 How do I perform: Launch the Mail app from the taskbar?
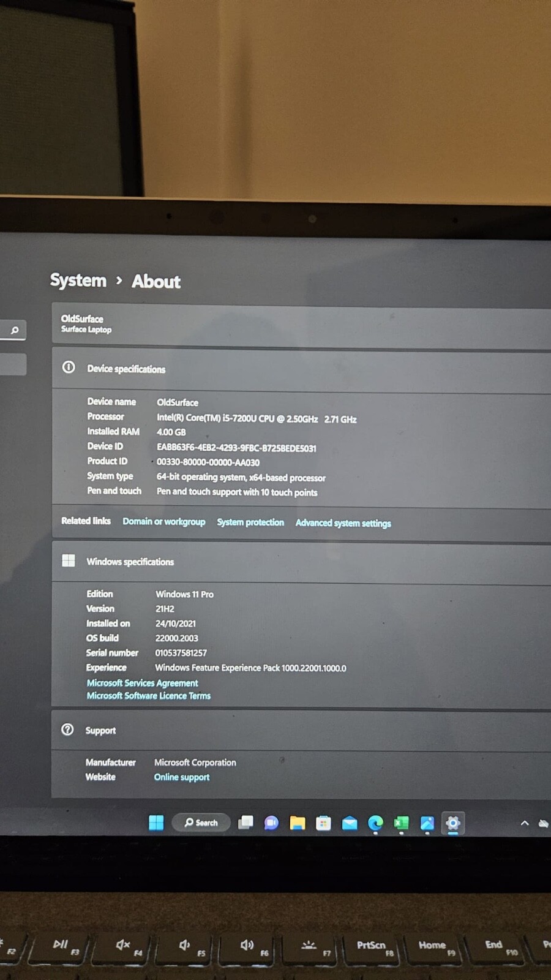tap(350, 823)
